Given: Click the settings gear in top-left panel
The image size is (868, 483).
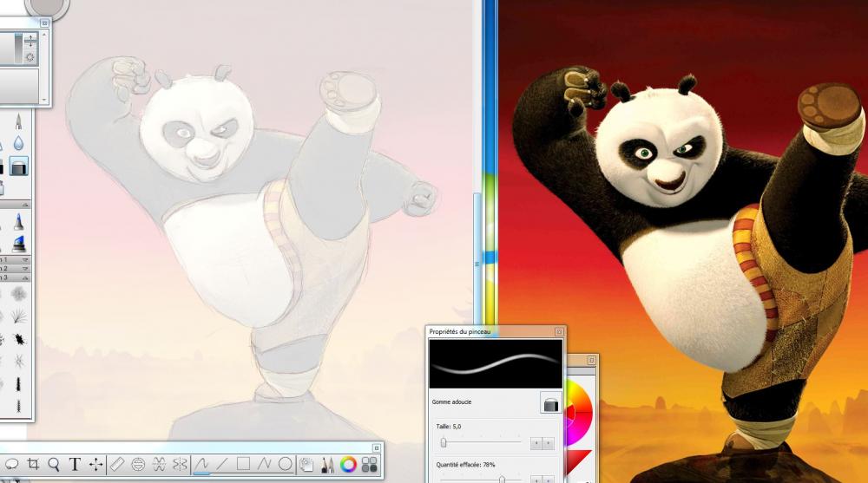Looking at the screenshot, I should coord(30,57).
